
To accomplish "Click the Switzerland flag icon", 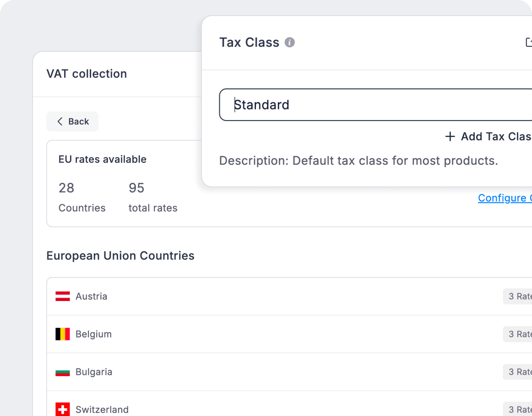I will tap(63, 409).
